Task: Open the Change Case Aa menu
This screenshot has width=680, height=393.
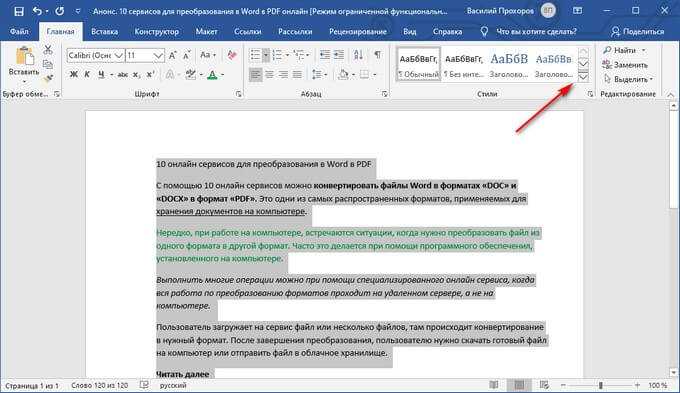Action: 208,55
